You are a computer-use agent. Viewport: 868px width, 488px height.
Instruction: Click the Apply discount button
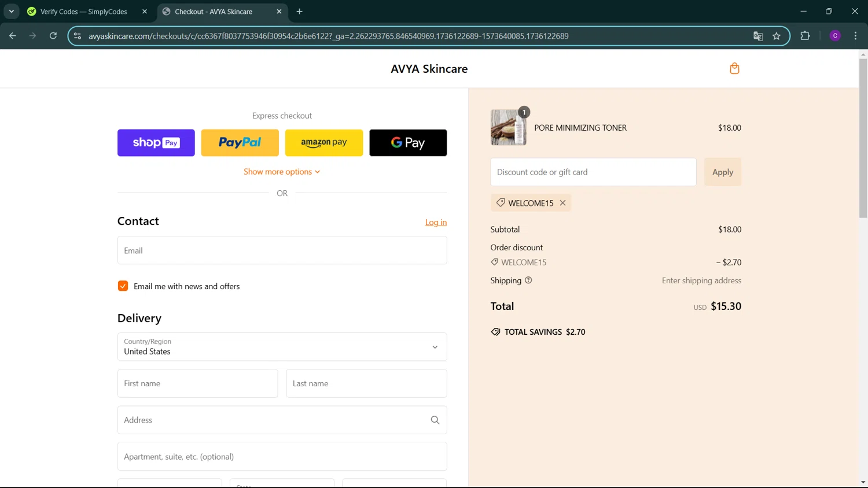(x=723, y=172)
